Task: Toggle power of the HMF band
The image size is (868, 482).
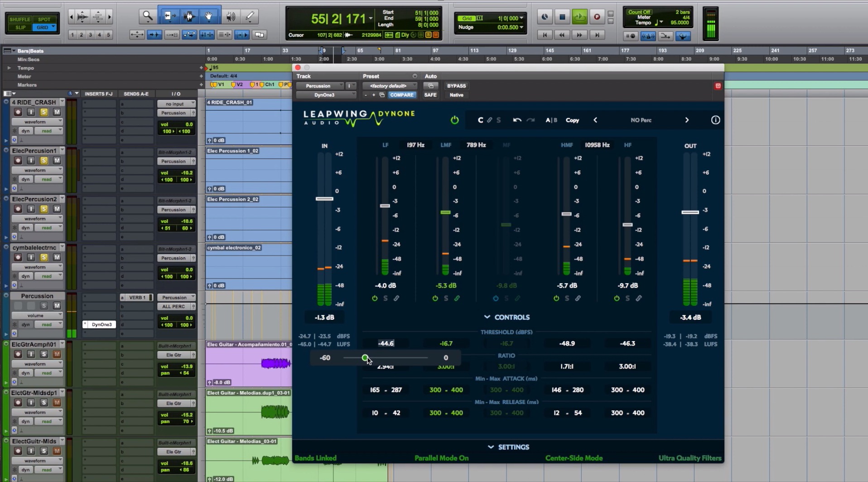Action: point(556,299)
